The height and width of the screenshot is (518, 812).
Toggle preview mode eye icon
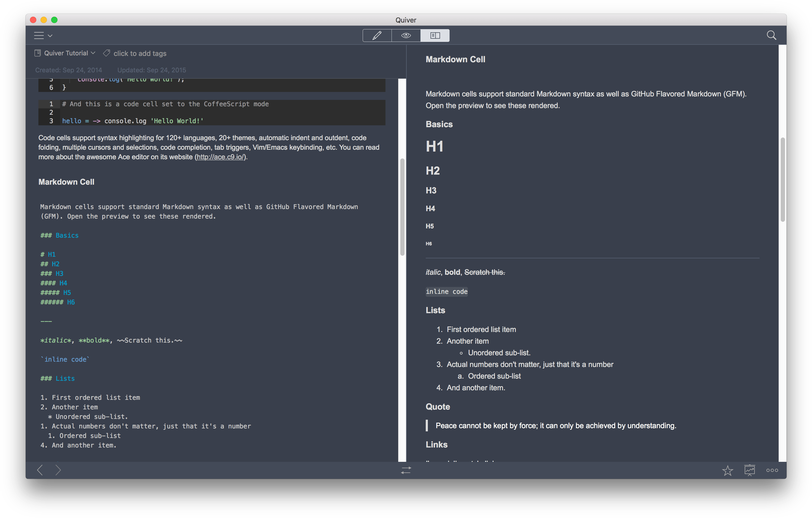(x=406, y=36)
